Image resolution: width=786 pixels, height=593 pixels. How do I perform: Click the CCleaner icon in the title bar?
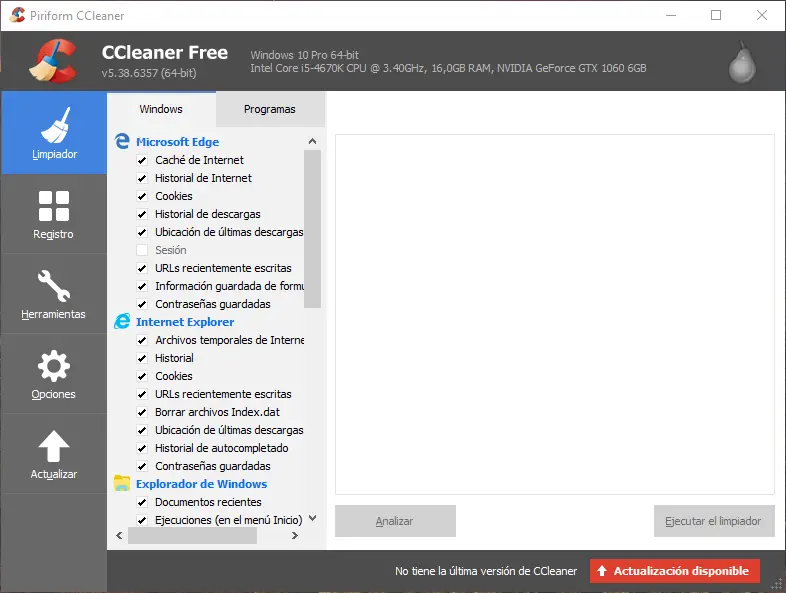17,15
